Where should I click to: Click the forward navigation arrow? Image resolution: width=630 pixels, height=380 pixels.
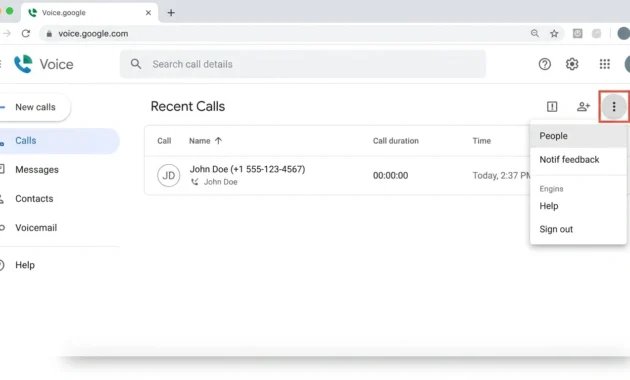[6, 34]
